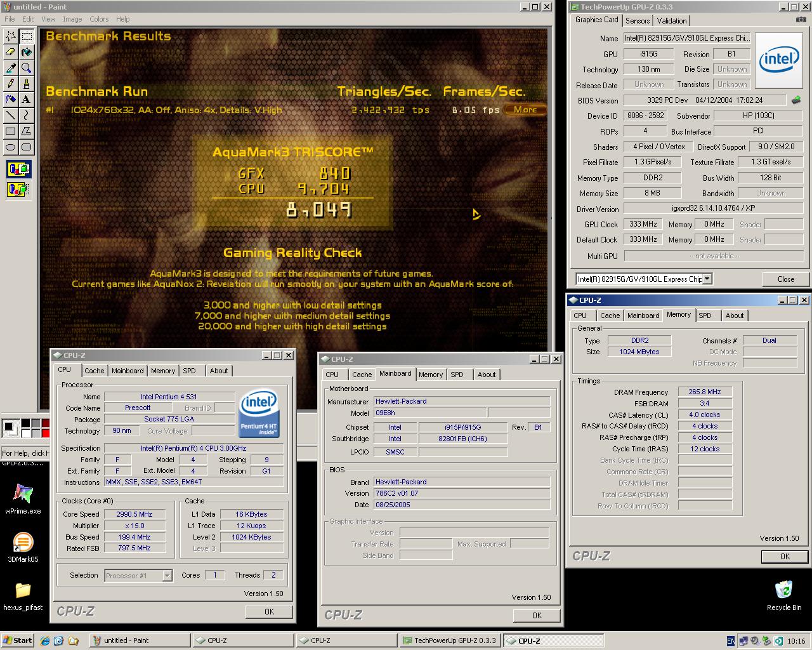Open Cache tab in left CPU-Z window
Viewport: 812px width, 650px height.
(x=95, y=371)
